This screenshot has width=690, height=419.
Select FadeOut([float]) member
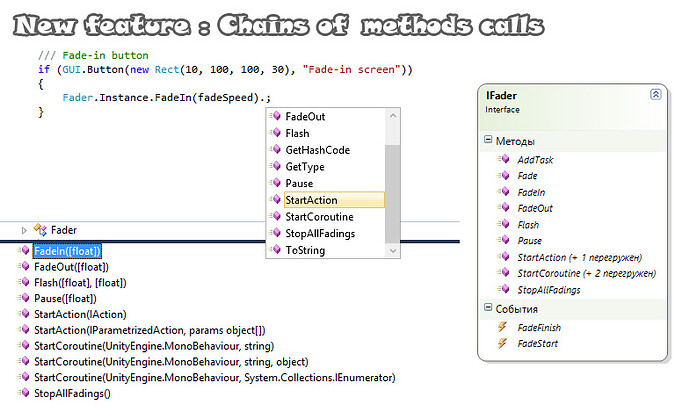click(71, 267)
